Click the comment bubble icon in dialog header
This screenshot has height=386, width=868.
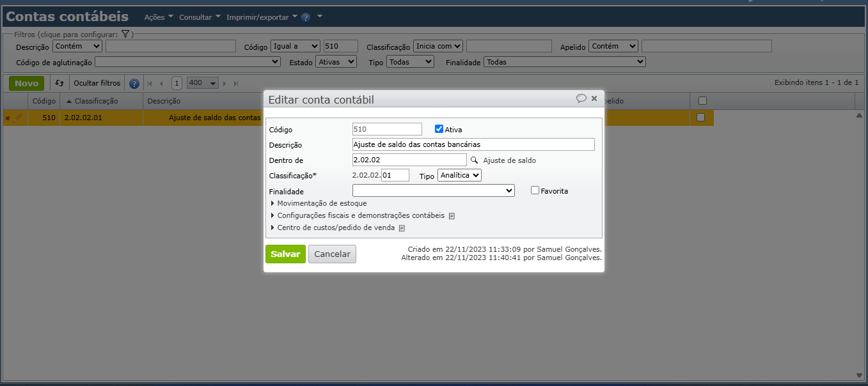point(581,98)
